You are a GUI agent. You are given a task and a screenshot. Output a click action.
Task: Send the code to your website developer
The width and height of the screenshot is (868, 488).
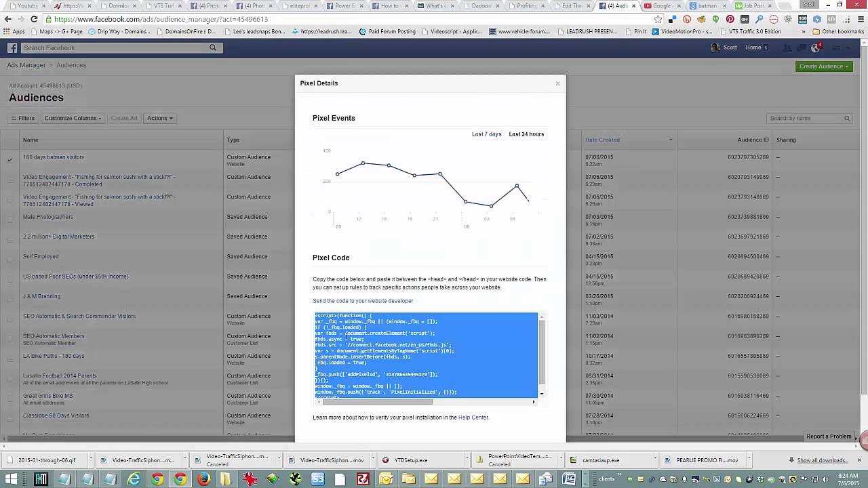pyautogui.click(x=363, y=301)
